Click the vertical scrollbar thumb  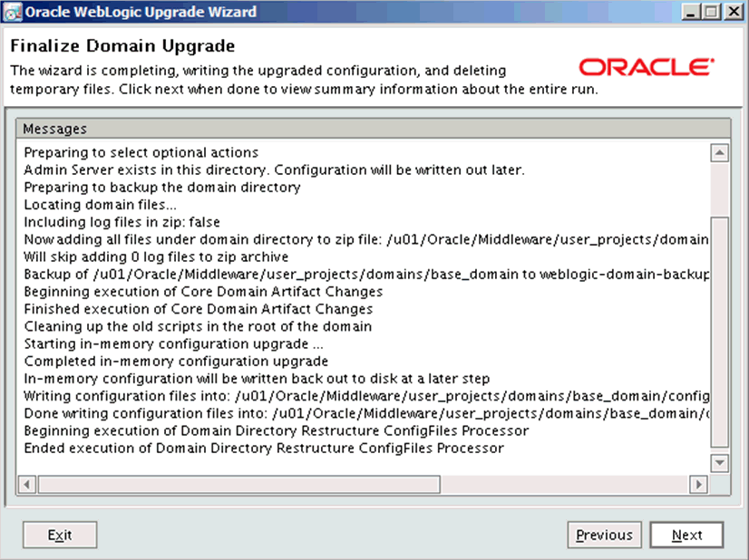(x=719, y=333)
